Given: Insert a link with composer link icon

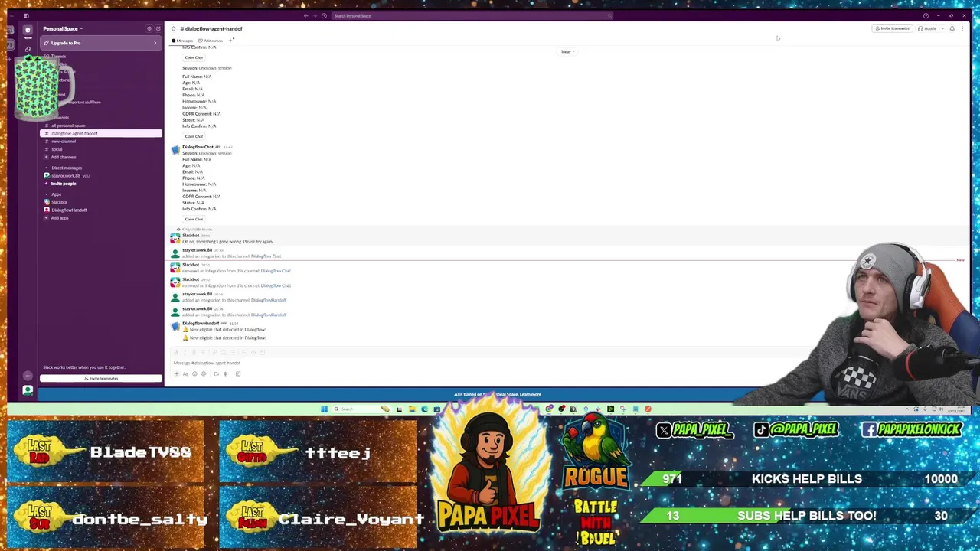Looking at the screenshot, I should coord(214,353).
